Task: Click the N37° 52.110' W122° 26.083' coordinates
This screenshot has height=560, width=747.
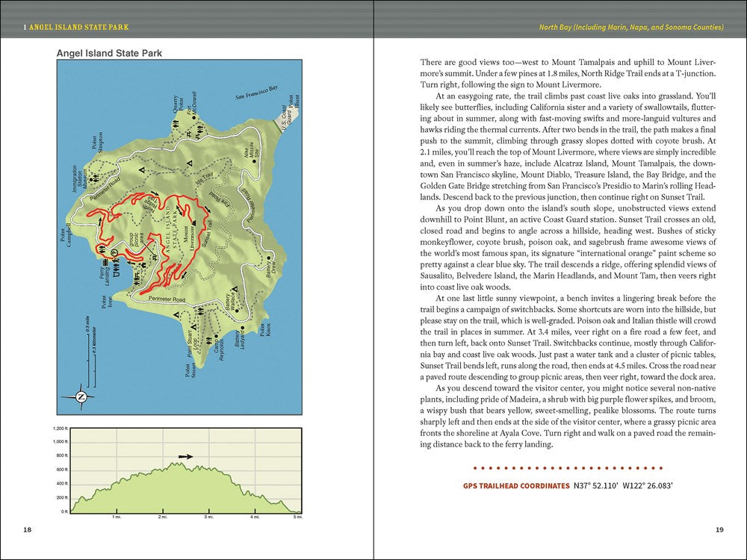Action: pos(624,486)
